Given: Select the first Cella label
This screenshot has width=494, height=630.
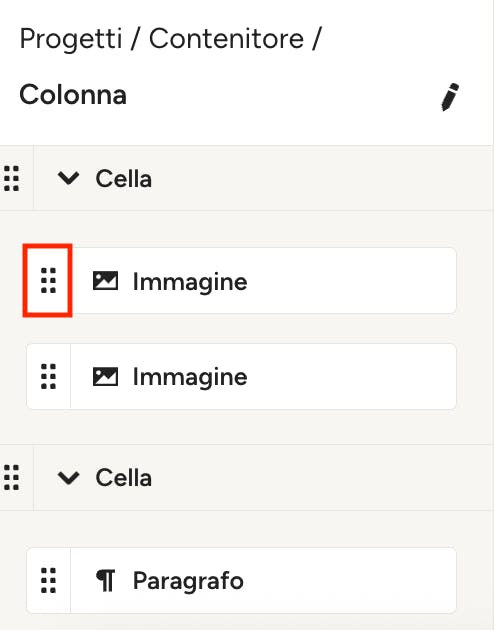Looking at the screenshot, I should pos(123,179).
